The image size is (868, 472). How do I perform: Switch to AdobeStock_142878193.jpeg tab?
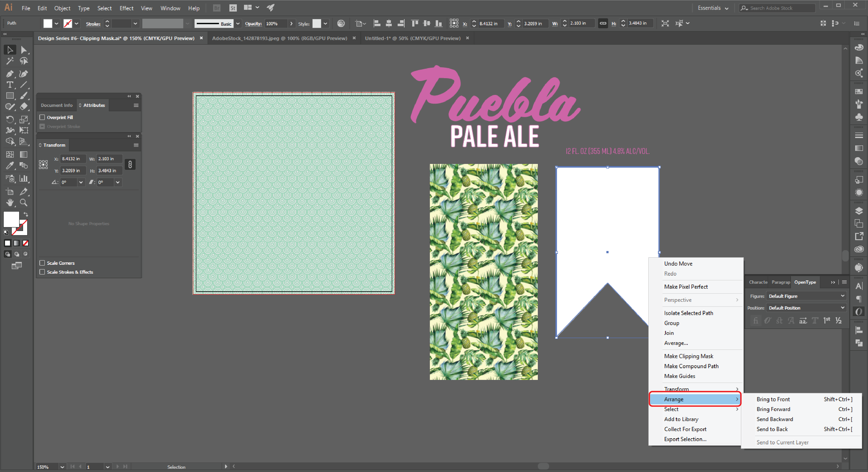click(279, 38)
